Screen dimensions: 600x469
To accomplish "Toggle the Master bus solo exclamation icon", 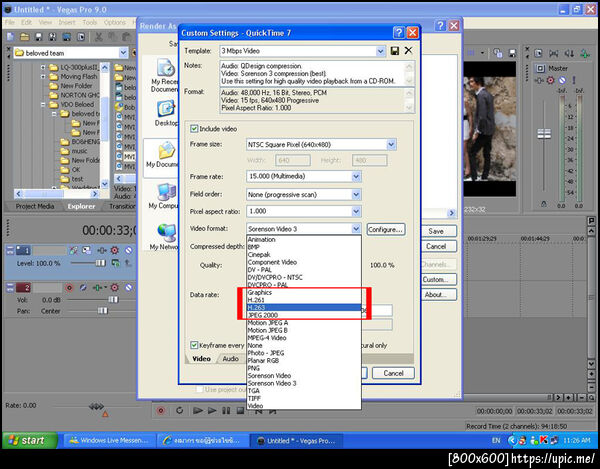I will [573, 80].
